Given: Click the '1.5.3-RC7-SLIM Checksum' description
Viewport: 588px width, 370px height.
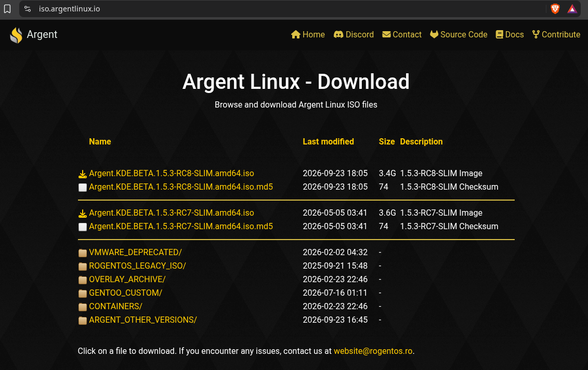Looking at the screenshot, I should pyautogui.click(x=449, y=226).
